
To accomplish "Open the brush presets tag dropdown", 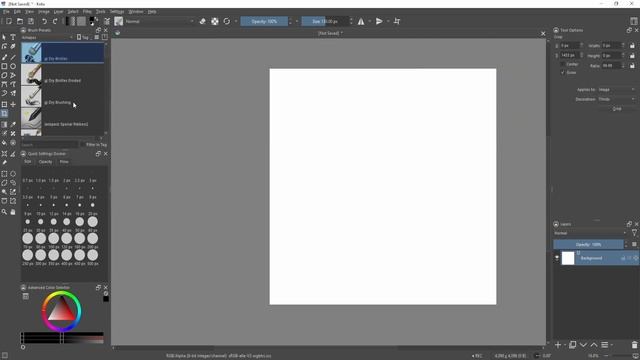I will pyautogui.click(x=47, y=38).
